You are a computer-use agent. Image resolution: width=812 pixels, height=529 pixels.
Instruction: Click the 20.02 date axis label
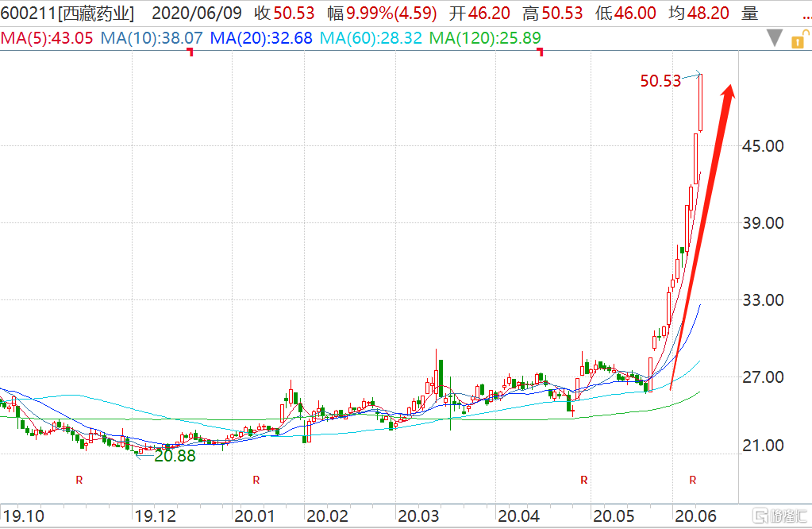pos(327,516)
